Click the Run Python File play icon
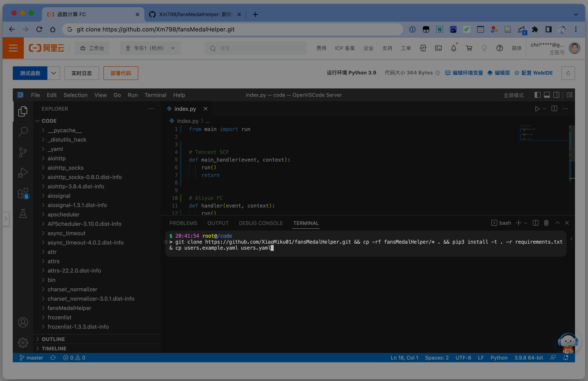The image size is (588, 381). [537, 109]
